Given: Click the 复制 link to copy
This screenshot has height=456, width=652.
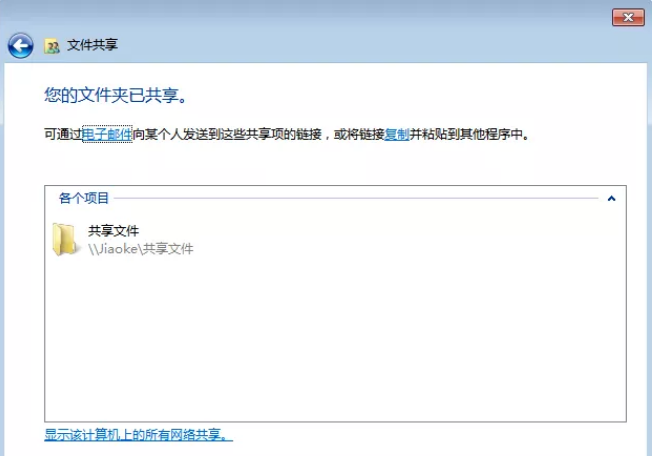Looking at the screenshot, I should point(397,134).
